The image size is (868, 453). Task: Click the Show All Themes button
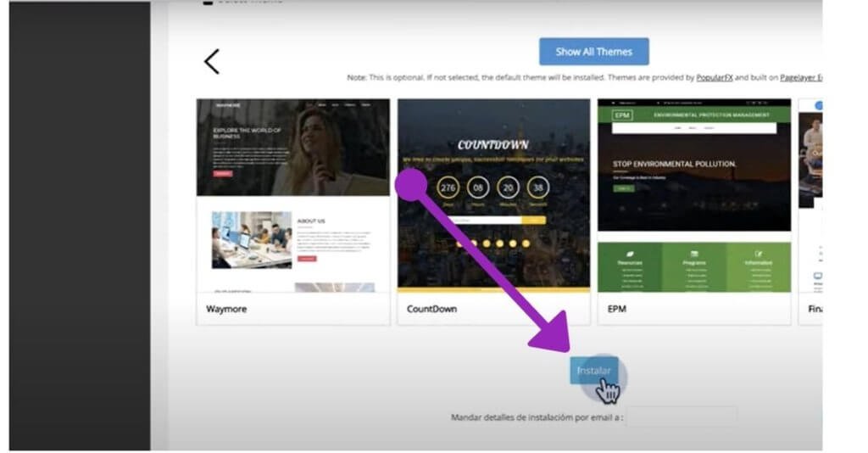click(594, 52)
